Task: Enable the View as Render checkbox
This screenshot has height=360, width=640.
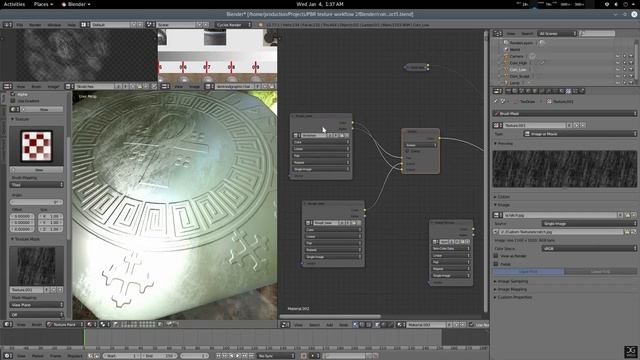Action: [x=496, y=256]
